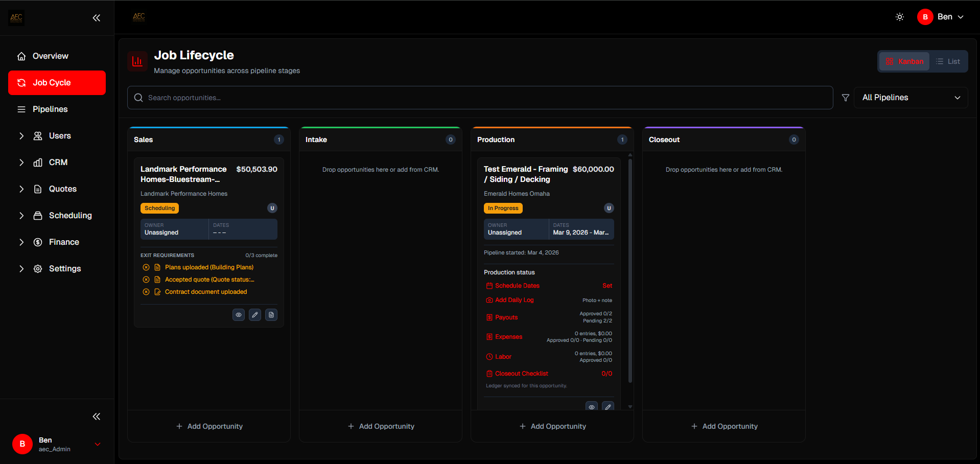The width and height of the screenshot is (980, 464).
Task: Open the Ben user menu at top right
Action: (x=941, y=17)
